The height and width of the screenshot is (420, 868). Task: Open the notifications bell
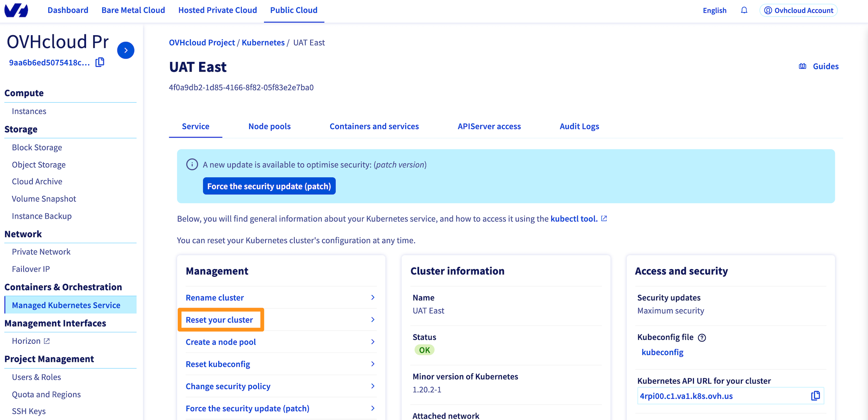click(x=744, y=10)
